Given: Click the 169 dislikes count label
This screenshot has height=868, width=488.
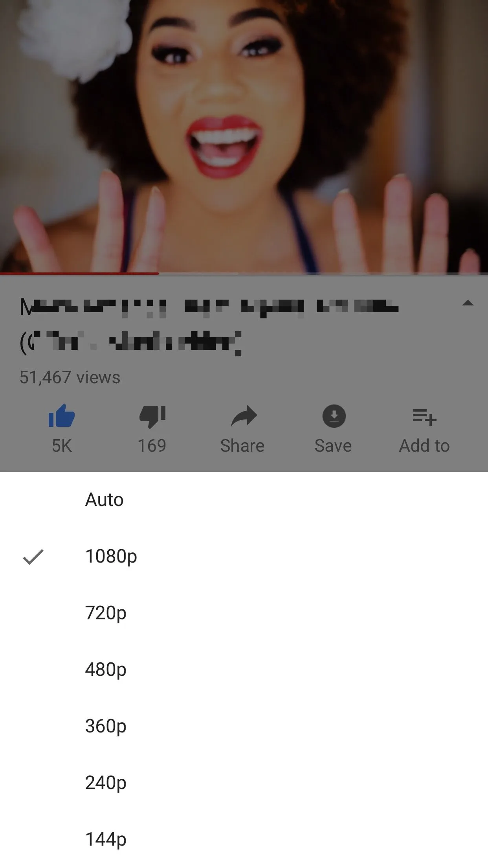Looking at the screenshot, I should tap(152, 446).
